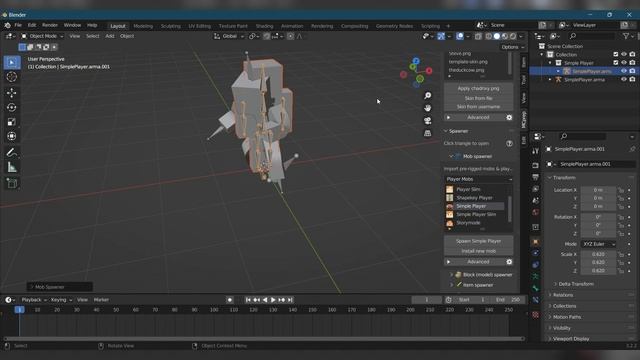
Task: Switch to Rendered viewport shading
Action: (x=513, y=36)
